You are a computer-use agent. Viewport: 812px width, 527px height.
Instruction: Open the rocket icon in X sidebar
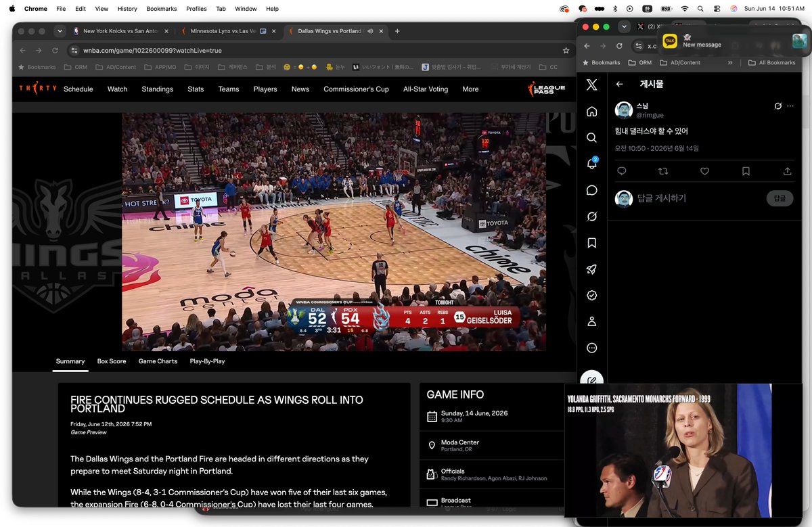tap(591, 269)
